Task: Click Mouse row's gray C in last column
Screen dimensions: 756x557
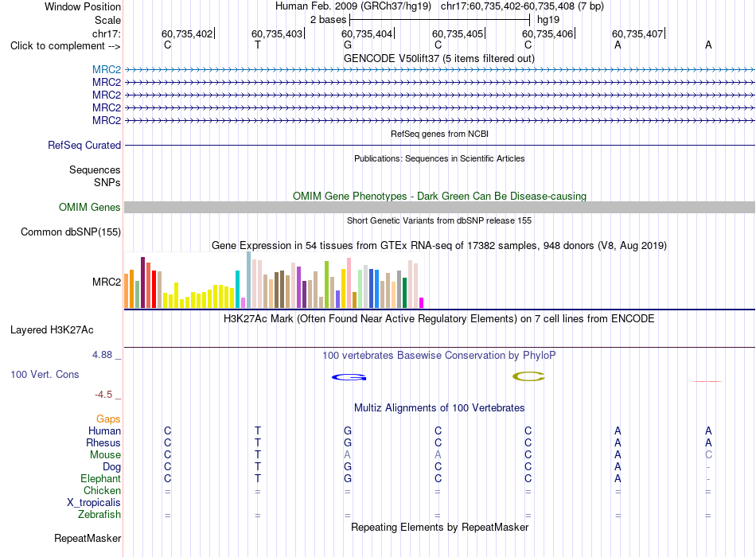Action: (708, 455)
